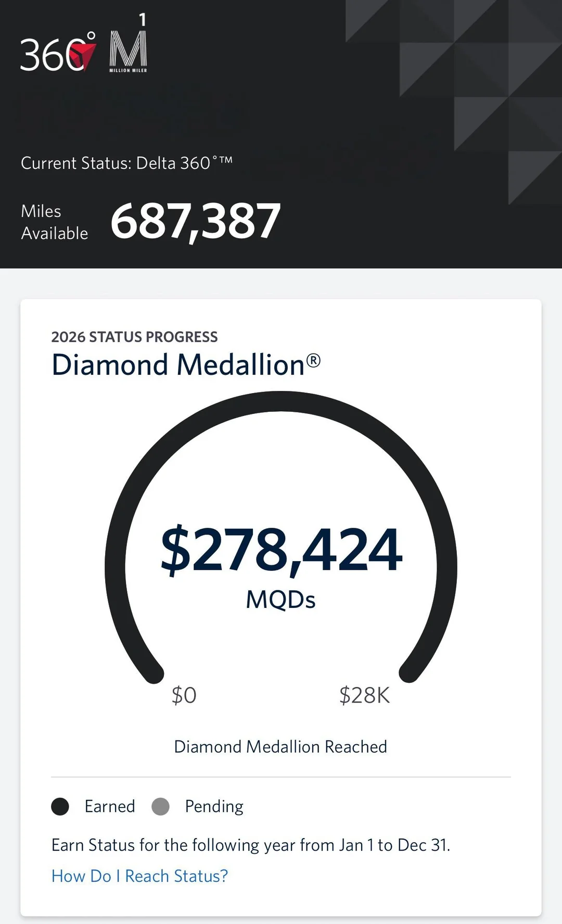Image resolution: width=562 pixels, height=924 pixels.
Task: Click the Diamond Medallion Reached message
Action: pos(280,747)
